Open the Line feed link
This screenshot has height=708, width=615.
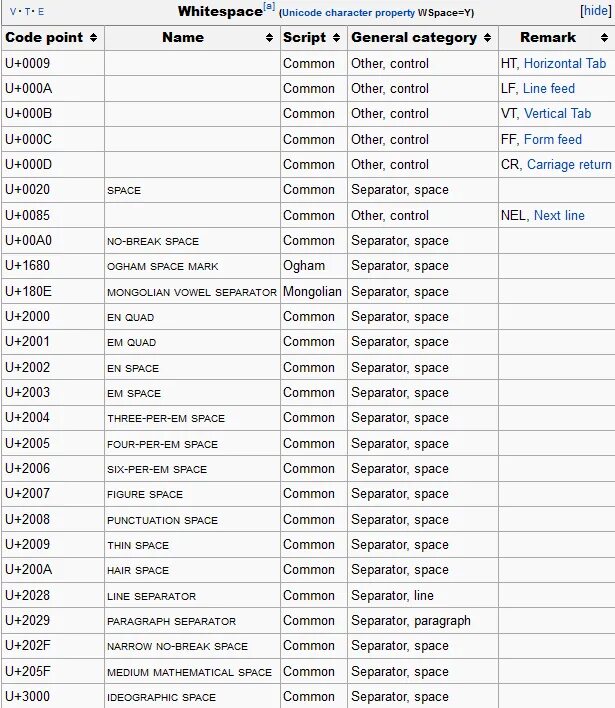click(549, 88)
